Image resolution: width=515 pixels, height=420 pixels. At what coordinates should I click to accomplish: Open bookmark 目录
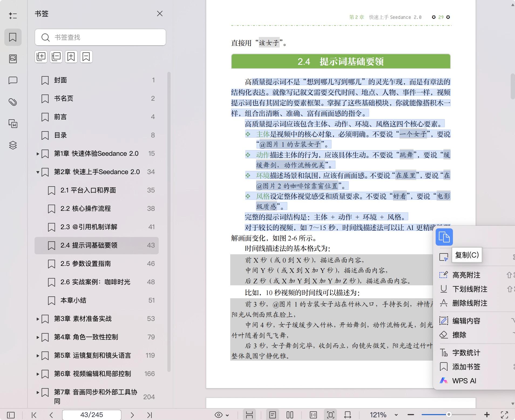pyautogui.click(x=97, y=135)
